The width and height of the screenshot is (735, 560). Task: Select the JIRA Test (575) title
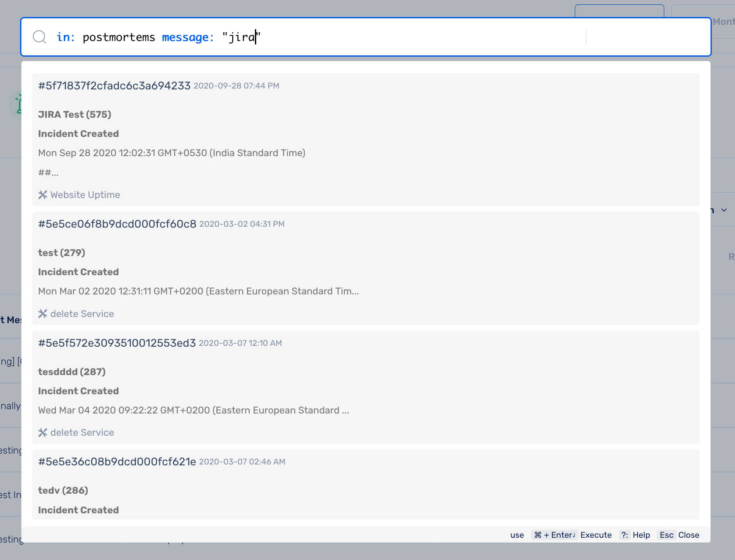[75, 114]
